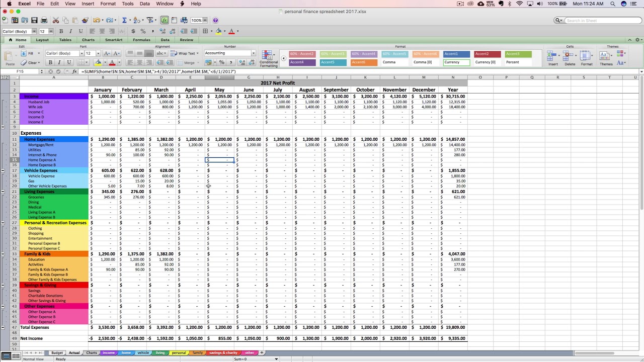Click the Print icon in the toolbar
The width and height of the screenshot is (644, 362).
(44, 20)
